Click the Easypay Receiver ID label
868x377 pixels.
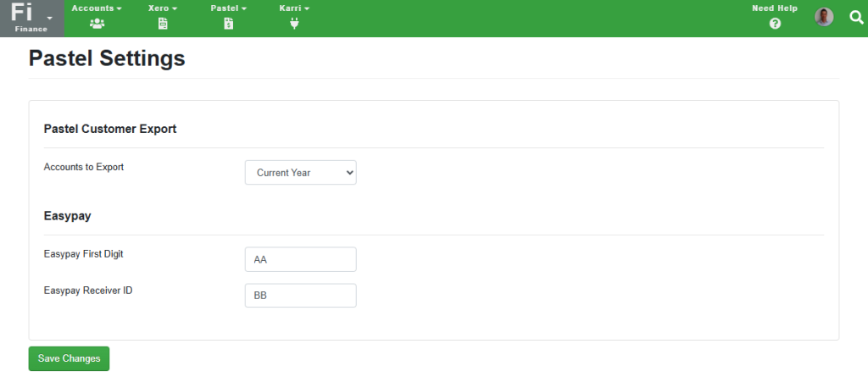point(88,290)
